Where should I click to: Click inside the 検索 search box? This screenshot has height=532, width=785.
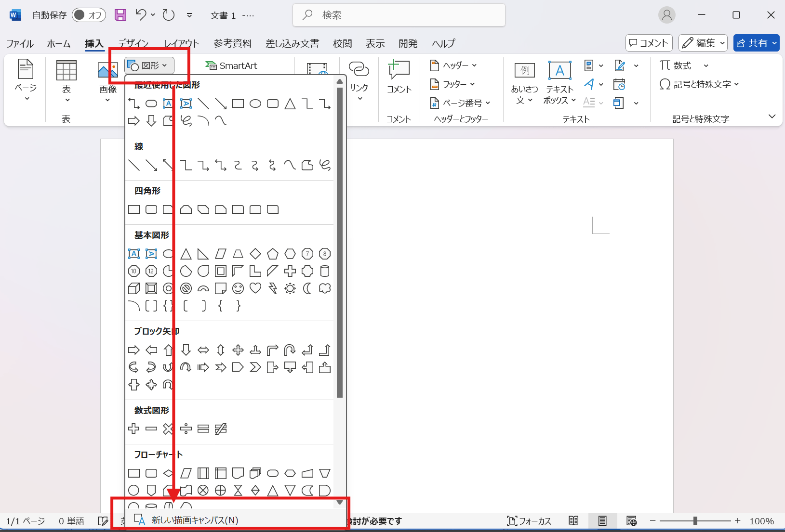coord(399,15)
